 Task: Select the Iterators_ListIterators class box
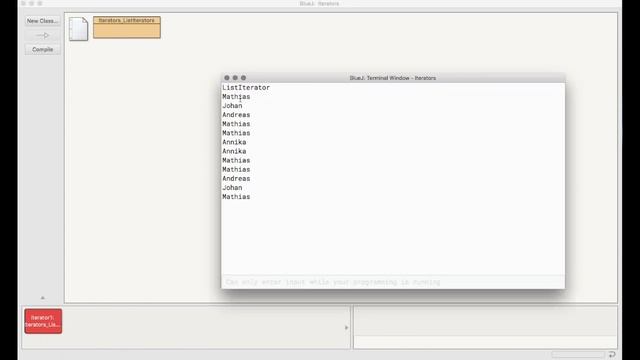point(127,27)
